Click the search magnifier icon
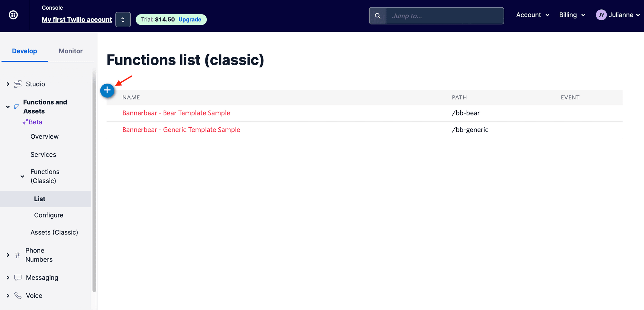Viewport: 644px width, 310px height. coord(378,16)
